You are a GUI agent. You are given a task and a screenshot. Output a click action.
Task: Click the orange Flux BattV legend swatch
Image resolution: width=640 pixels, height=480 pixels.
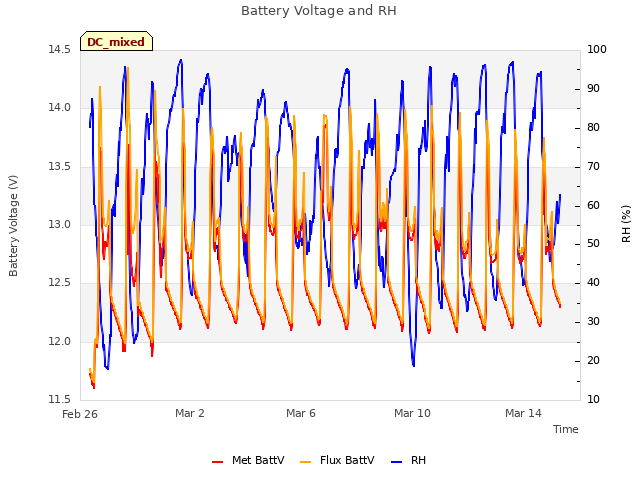coord(305,462)
